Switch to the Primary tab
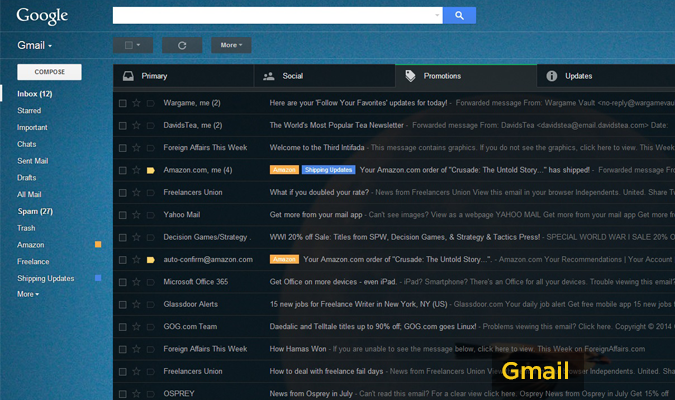This screenshot has width=675, height=400. click(x=183, y=76)
